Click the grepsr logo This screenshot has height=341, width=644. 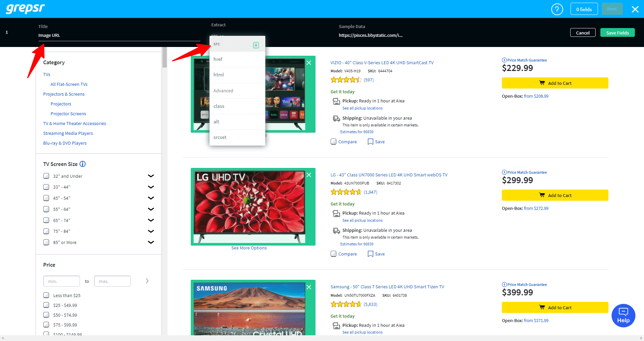tap(25, 8)
